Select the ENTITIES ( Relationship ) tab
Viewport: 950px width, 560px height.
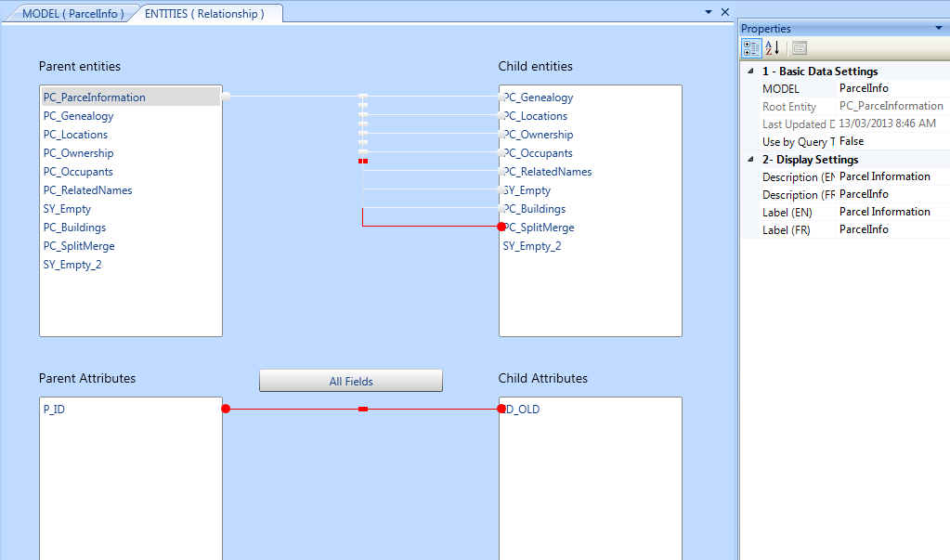204,14
